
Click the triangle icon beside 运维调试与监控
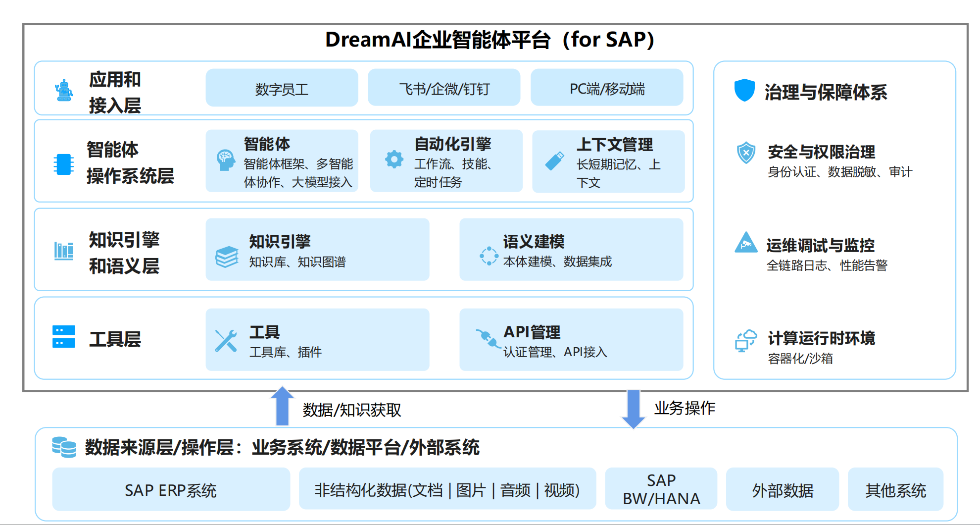coord(746,242)
